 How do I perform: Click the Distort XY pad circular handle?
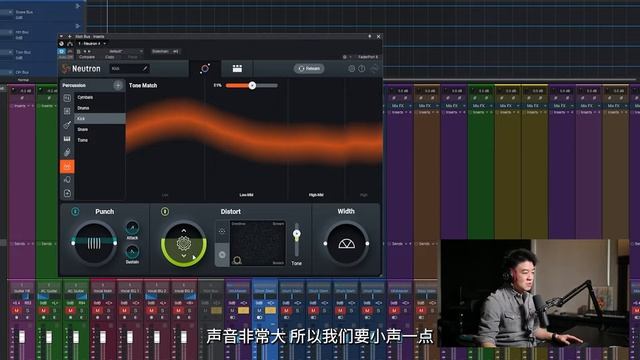pyautogui.click(x=236, y=260)
